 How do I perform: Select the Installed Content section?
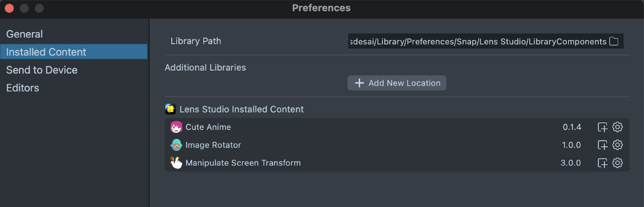pyautogui.click(x=46, y=52)
